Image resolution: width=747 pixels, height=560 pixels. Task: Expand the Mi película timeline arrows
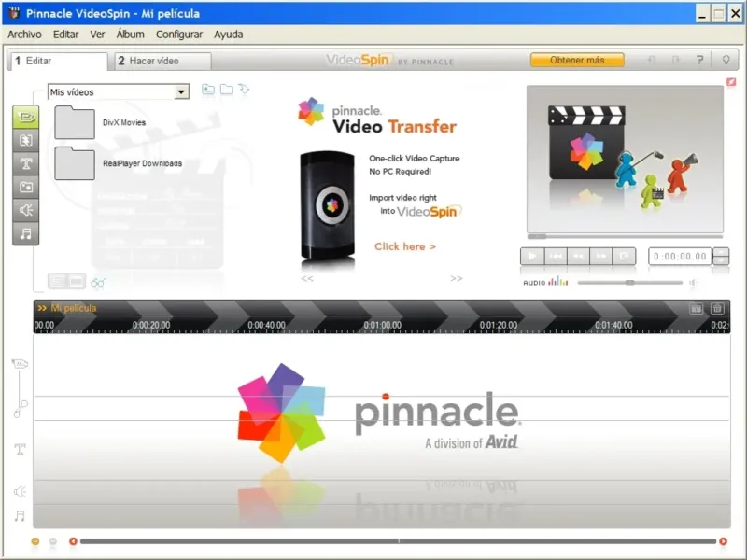click(x=42, y=308)
